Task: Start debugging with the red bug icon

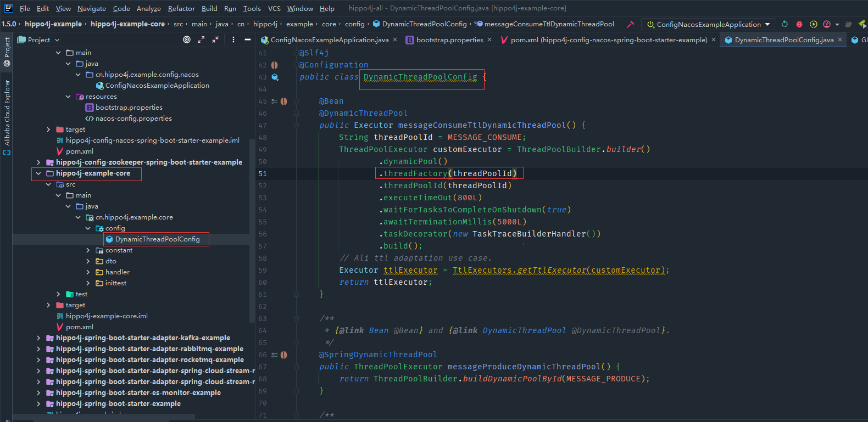Action: click(799, 24)
